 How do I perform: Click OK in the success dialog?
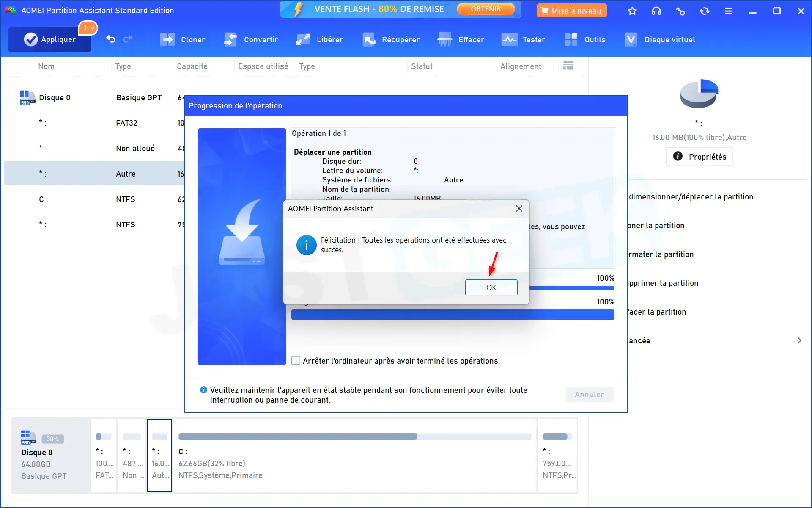tap(491, 287)
